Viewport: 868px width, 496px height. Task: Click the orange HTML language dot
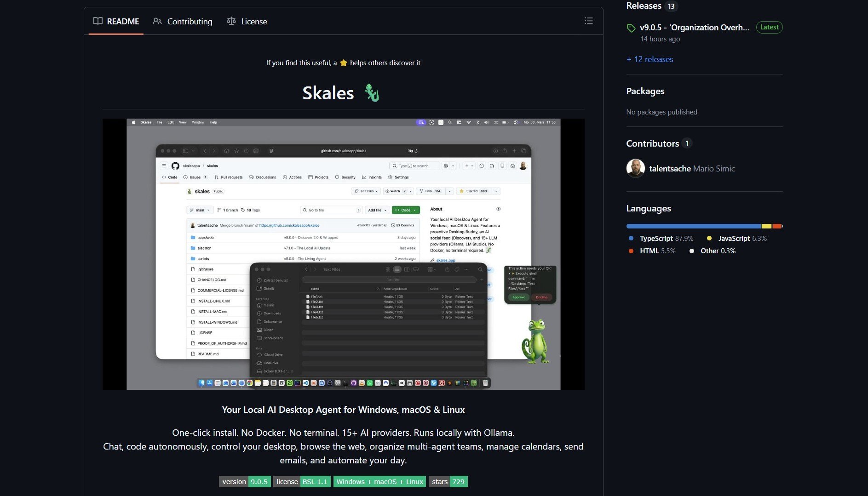(x=631, y=251)
